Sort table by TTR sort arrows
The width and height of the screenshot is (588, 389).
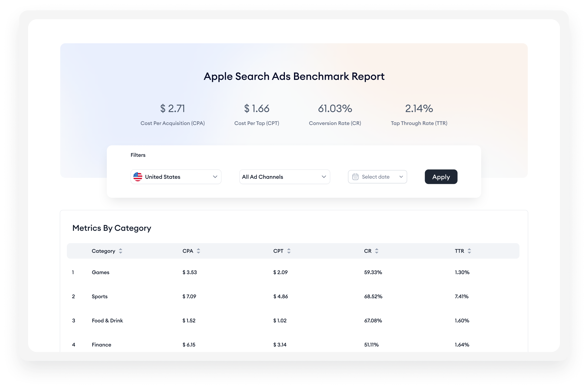[469, 251]
